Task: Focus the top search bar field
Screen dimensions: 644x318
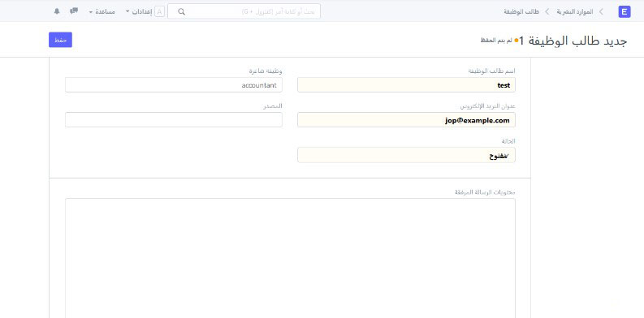Action: click(244, 11)
